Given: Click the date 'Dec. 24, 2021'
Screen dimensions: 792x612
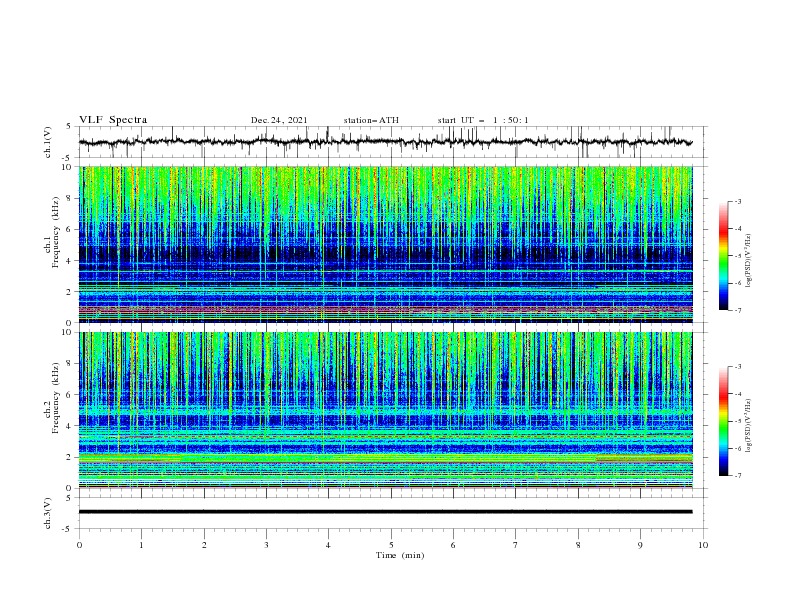Looking at the screenshot, I should [279, 120].
